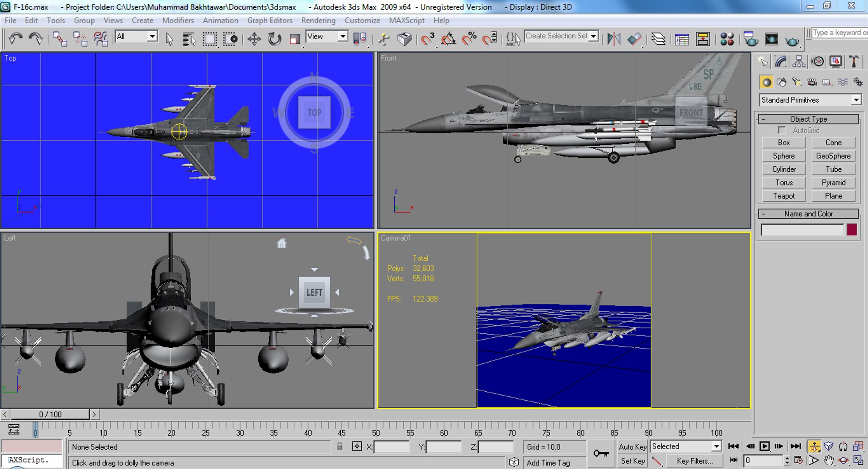The image size is (868, 469).
Task: Open the Curve Editor
Action: click(x=682, y=39)
